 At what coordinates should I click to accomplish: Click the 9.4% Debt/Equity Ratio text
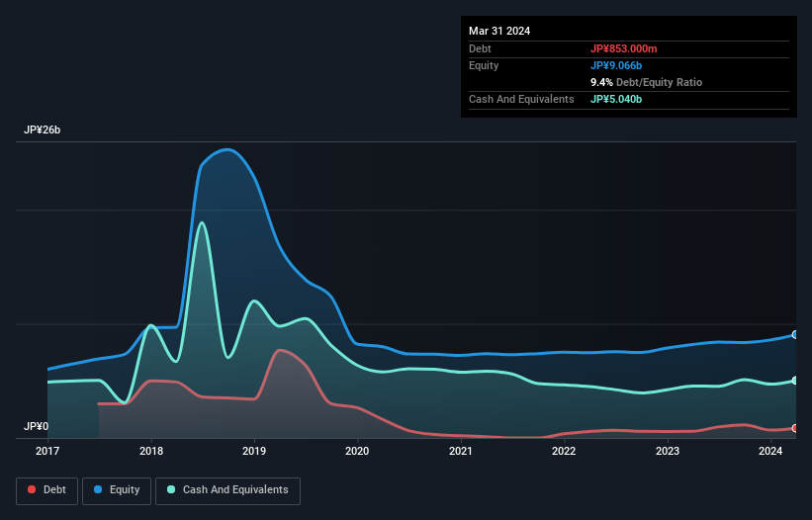point(646,82)
